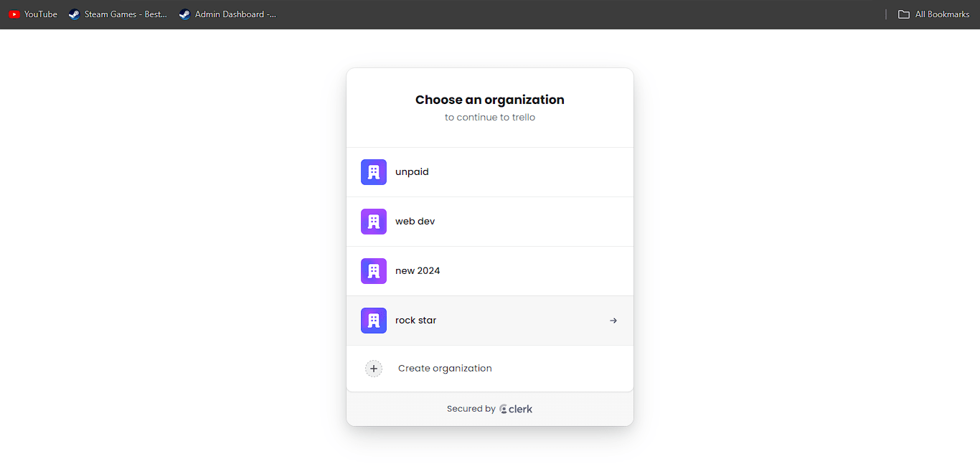
Task: Click the Choose an organization heading
Action: point(490,100)
